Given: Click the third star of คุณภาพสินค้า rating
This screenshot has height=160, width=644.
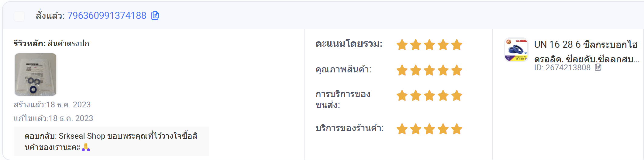Looking at the screenshot, I should [x=429, y=71].
